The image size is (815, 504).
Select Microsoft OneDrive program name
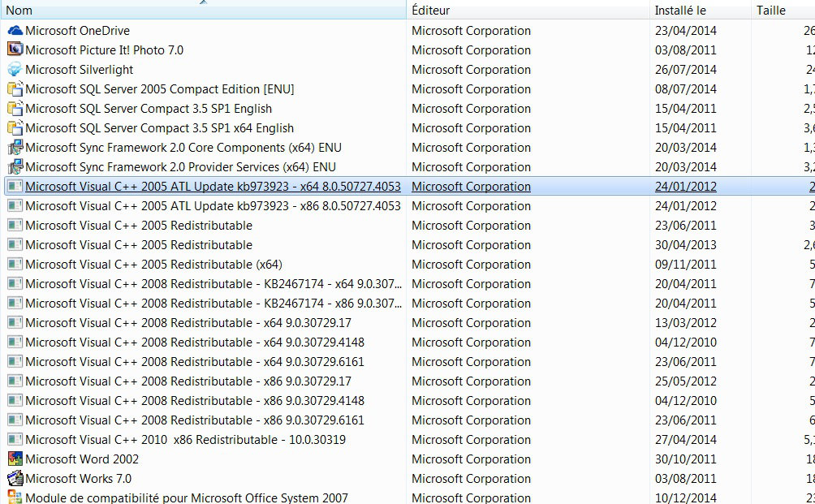(x=77, y=31)
